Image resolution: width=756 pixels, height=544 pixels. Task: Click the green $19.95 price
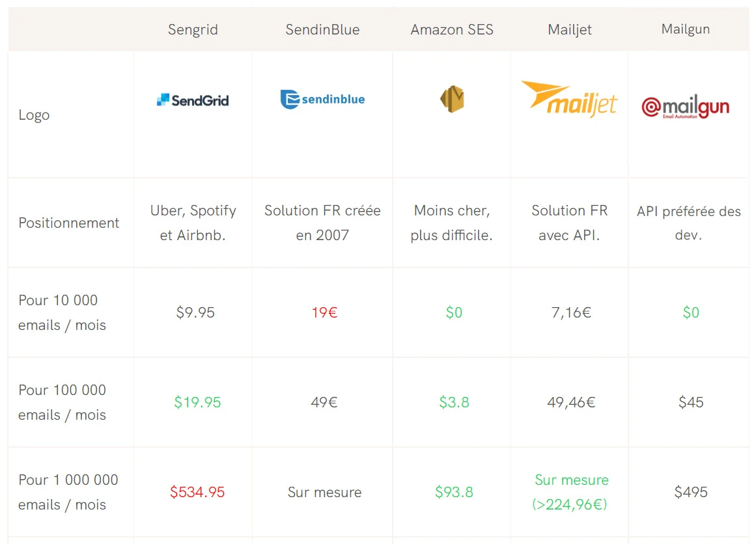point(197,402)
